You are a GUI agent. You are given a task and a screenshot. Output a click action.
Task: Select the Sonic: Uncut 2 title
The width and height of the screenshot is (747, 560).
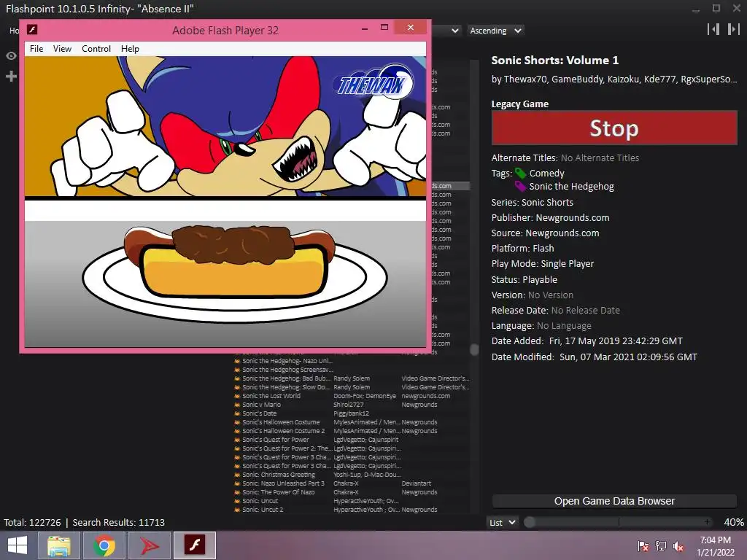click(x=263, y=510)
